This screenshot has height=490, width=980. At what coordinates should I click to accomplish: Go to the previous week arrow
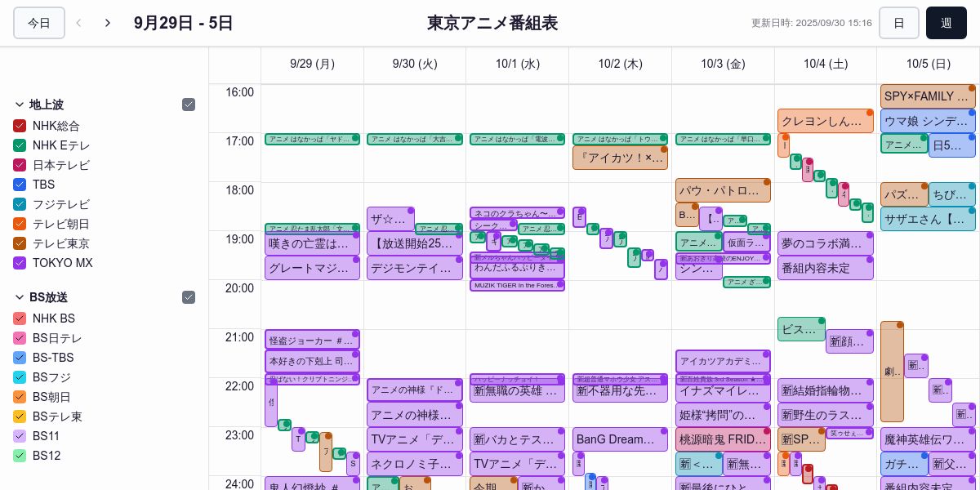point(78,23)
